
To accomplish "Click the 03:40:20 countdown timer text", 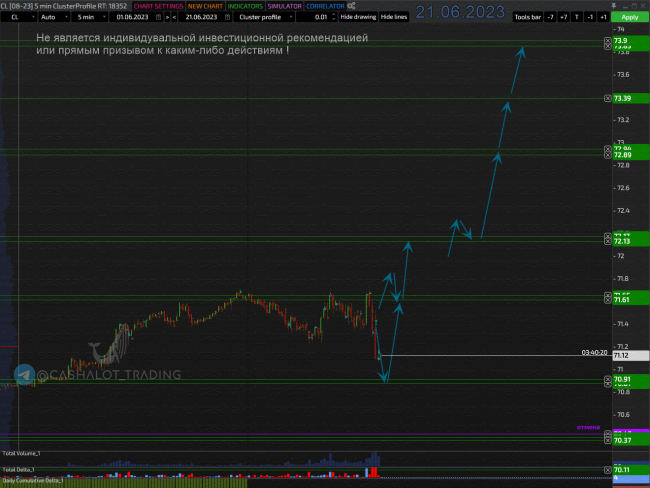I will click(x=594, y=352).
